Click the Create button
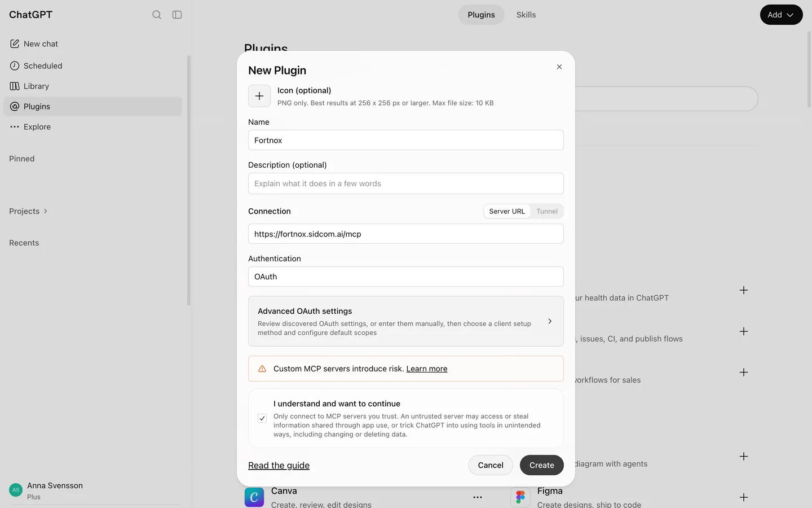 coord(542,465)
